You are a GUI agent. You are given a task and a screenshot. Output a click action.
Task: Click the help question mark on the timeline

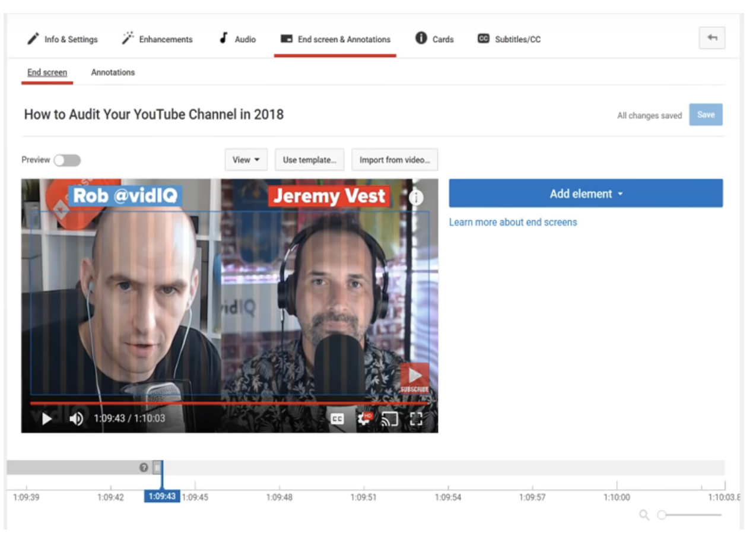144,468
